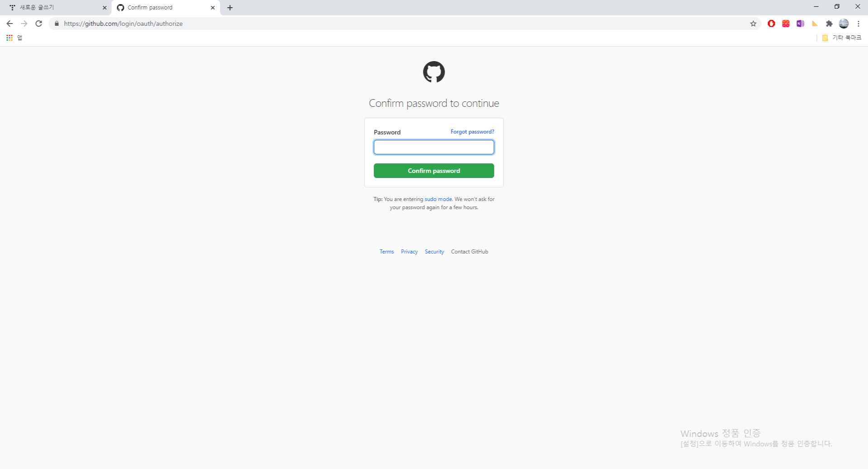Open a new browser tab
The width and height of the screenshot is (868, 469).
(230, 8)
